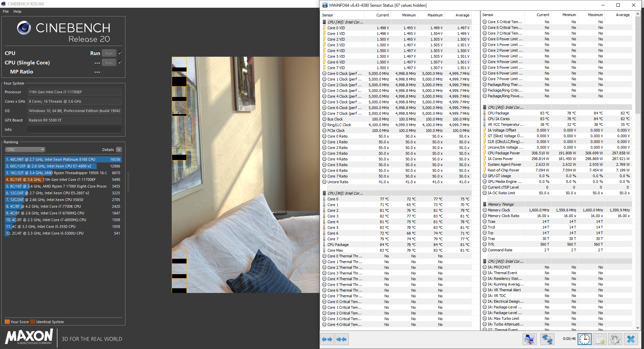This screenshot has height=349, width=644.
Task: Click the circle icon beside Memory Clock Ratio
Action: pyautogui.click(x=485, y=216)
